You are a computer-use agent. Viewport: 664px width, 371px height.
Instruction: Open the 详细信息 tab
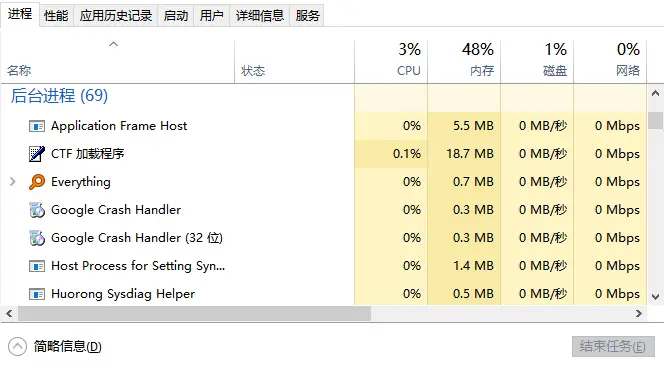(260, 16)
